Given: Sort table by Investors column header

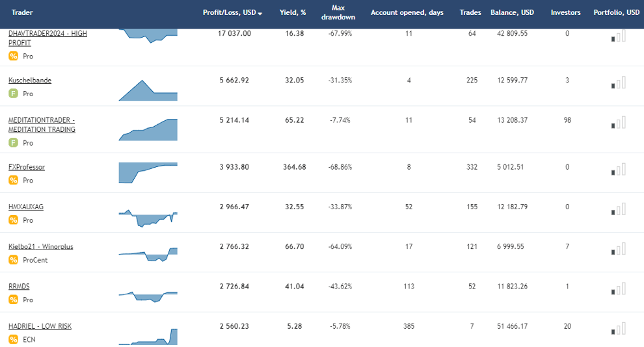Looking at the screenshot, I should pos(565,12).
